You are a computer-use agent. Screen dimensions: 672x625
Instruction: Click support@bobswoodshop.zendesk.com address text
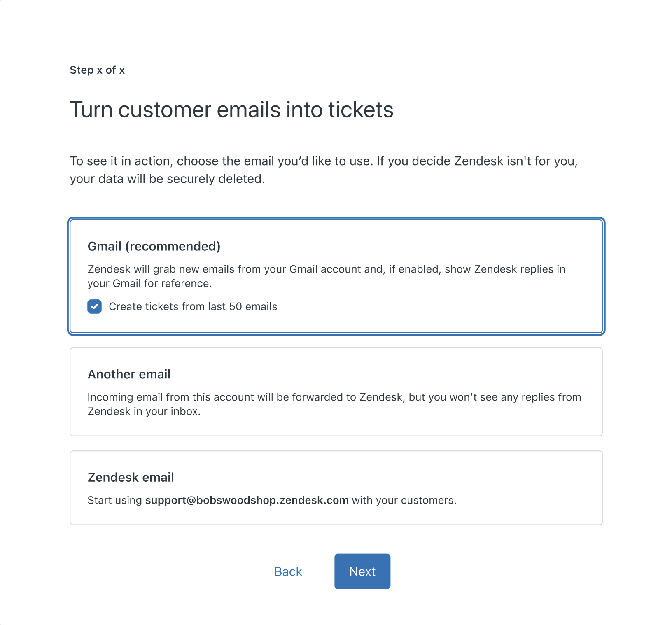click(247, 500)
